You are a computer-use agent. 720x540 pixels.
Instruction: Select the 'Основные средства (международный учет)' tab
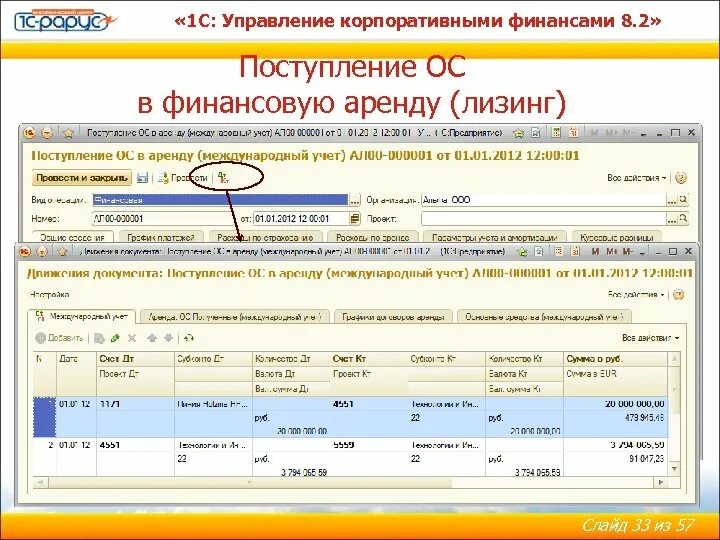point(545,316)
